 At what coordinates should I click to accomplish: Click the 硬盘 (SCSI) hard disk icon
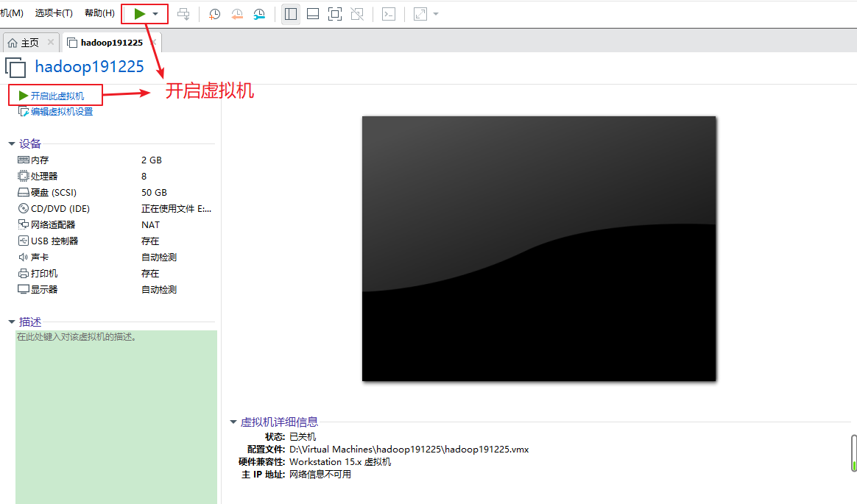click(23, 192)
